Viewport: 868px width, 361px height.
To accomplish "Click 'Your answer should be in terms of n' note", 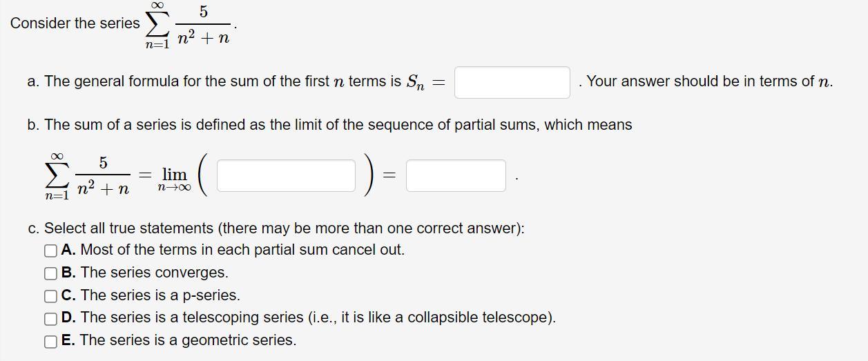I will tap(709, 81).
